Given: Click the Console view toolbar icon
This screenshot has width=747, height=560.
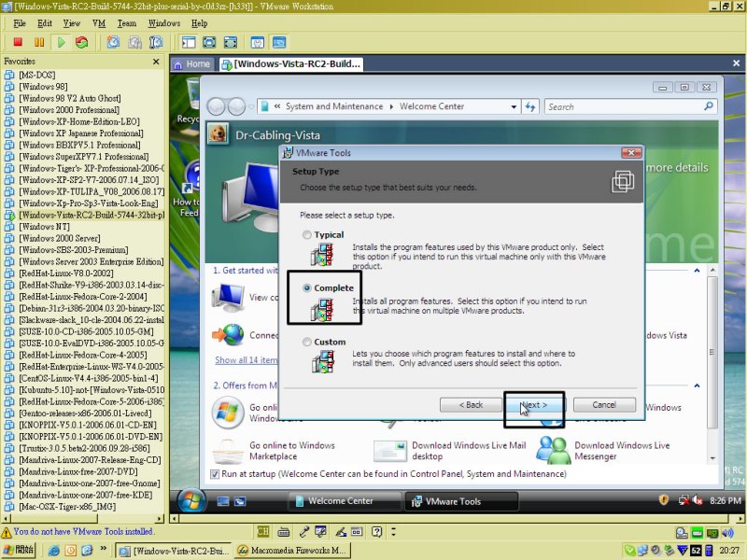Looking at the screenshot, I should [x=279, y=42].
